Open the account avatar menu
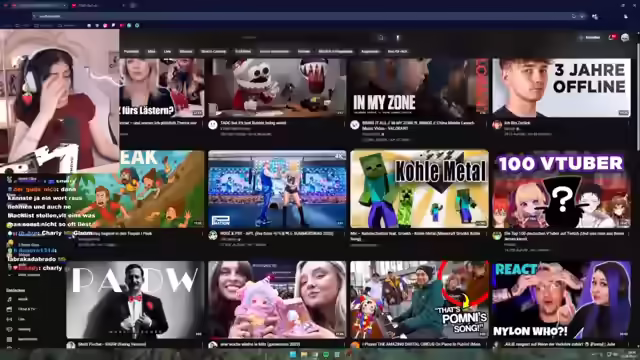 point(625,38)
